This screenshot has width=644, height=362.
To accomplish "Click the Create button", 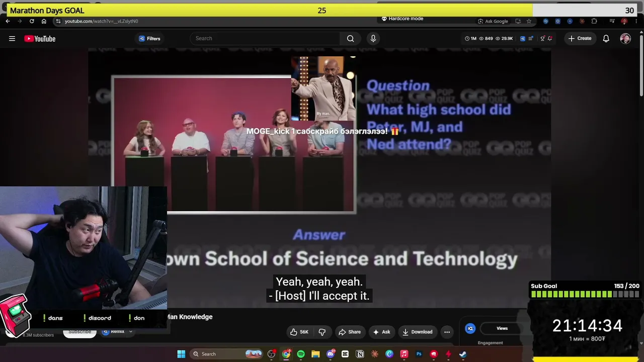I will [580, 38].
